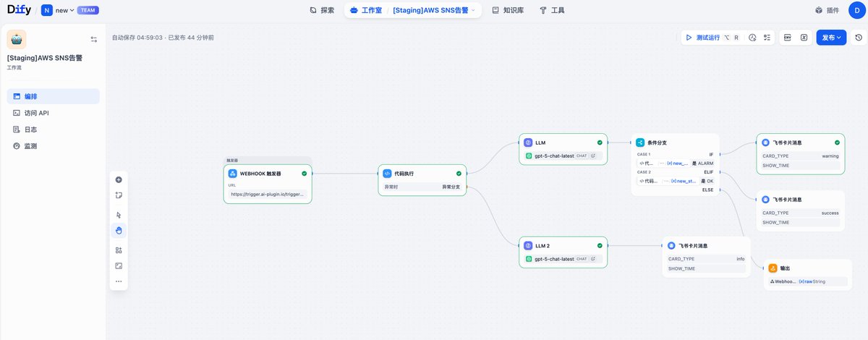Click the add note icon
Screen dimensions: 868x340
[119, 195]
